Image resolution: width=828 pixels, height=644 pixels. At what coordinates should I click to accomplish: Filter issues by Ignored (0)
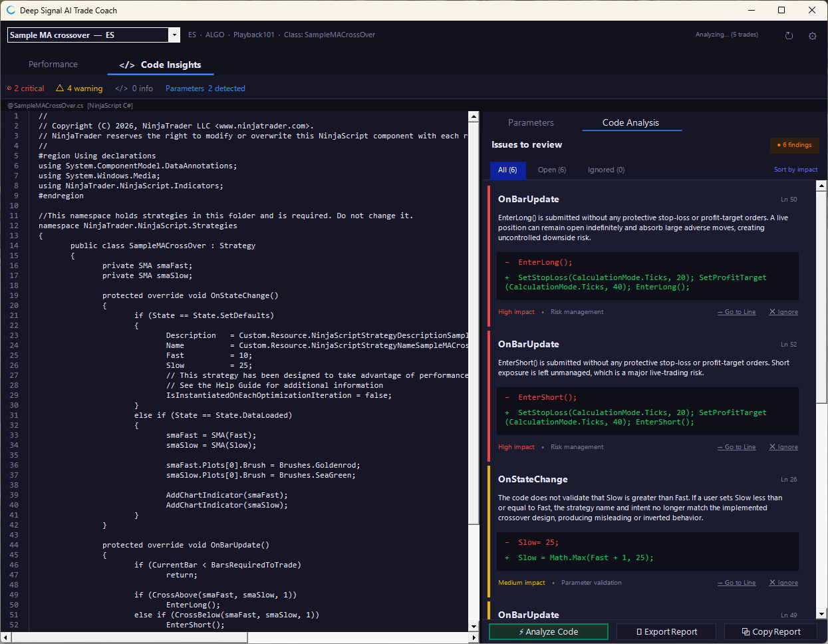pos(606,170)
